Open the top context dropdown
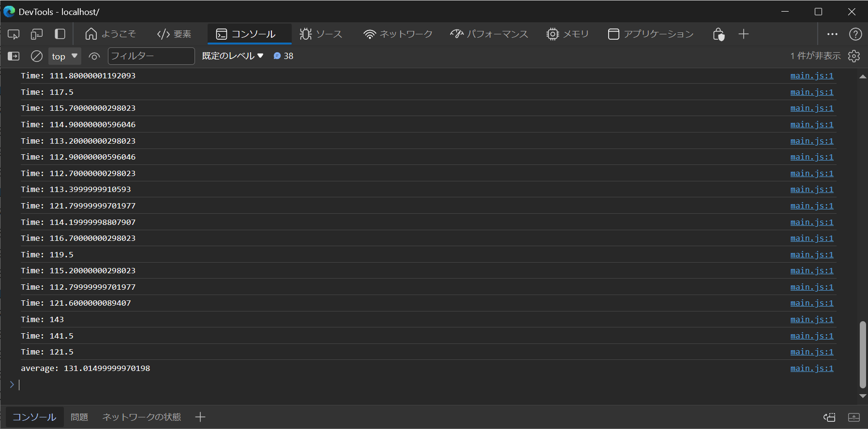This screenshot has width=868, height=429. click(x=64, y=56)
